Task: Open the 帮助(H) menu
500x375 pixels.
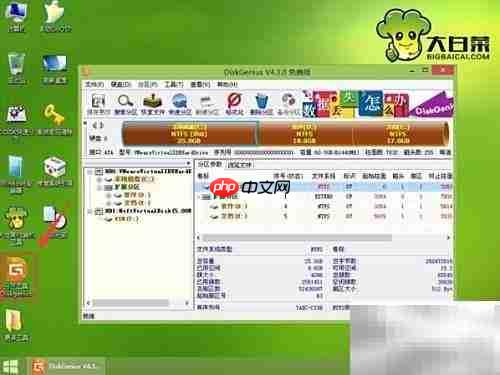Action: tap(227, 84)
